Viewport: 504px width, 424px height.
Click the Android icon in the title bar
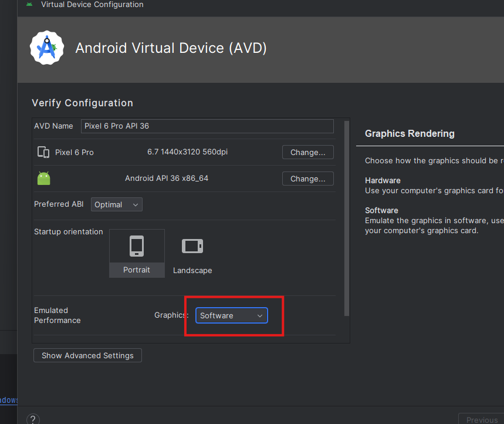(29, 4)
